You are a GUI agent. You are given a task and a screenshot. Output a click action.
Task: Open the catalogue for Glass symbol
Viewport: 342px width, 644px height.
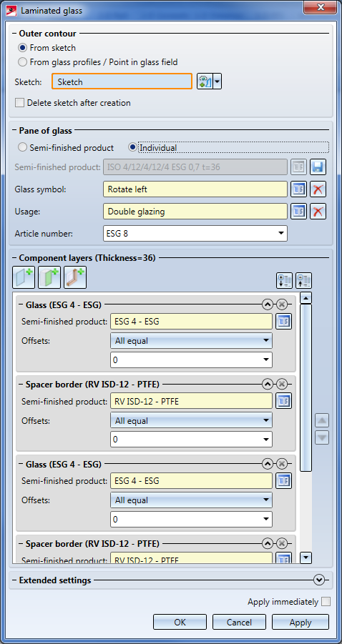pos(299,189)
